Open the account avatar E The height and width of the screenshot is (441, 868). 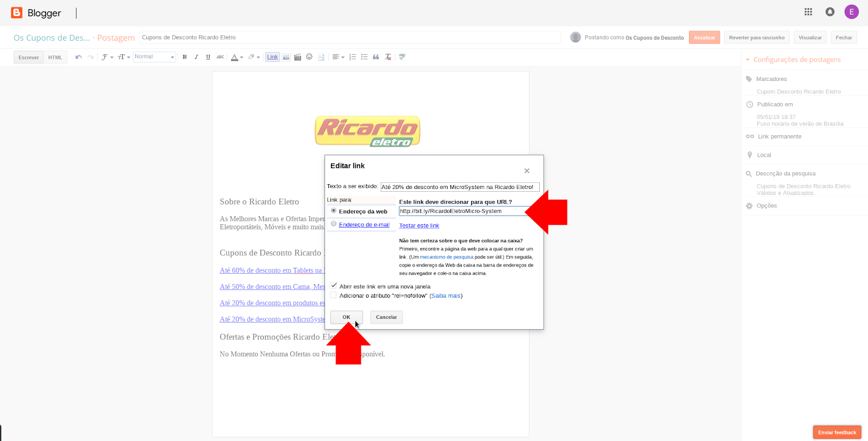point(852,11)
